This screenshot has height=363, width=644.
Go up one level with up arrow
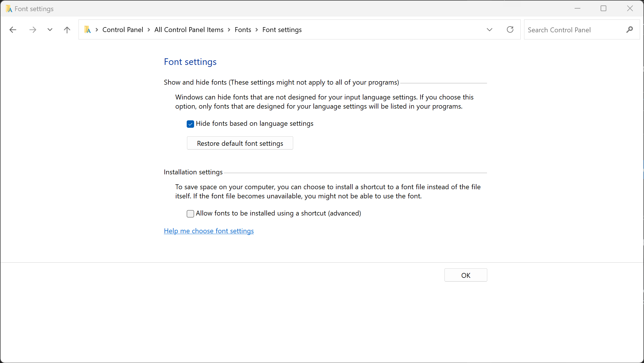pos(67,30)
